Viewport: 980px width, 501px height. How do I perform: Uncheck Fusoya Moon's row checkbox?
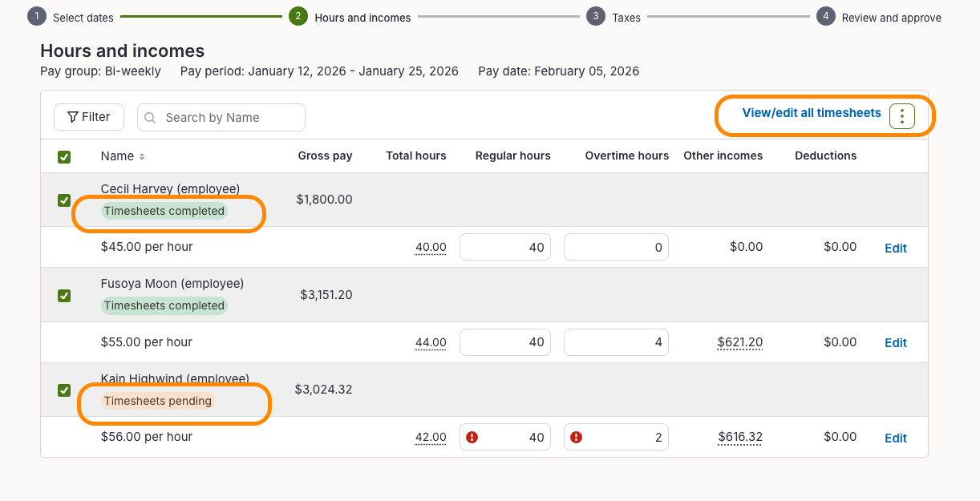point(64,296)
